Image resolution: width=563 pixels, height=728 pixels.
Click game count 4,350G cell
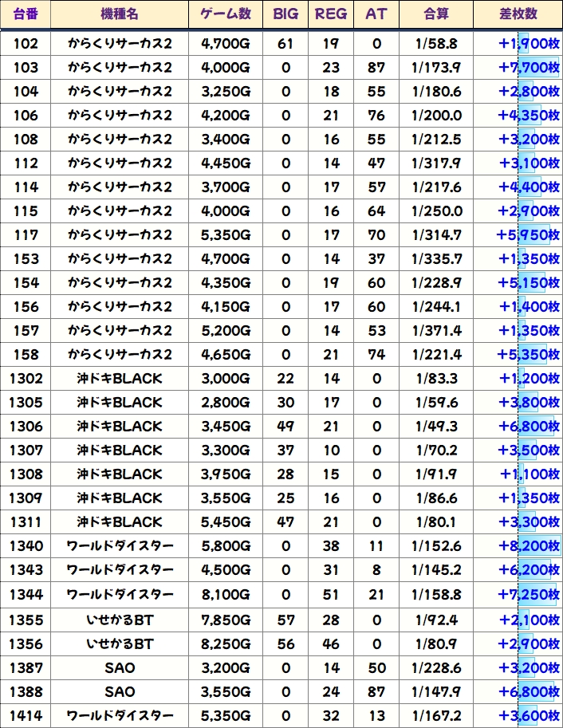pos(226,283)
